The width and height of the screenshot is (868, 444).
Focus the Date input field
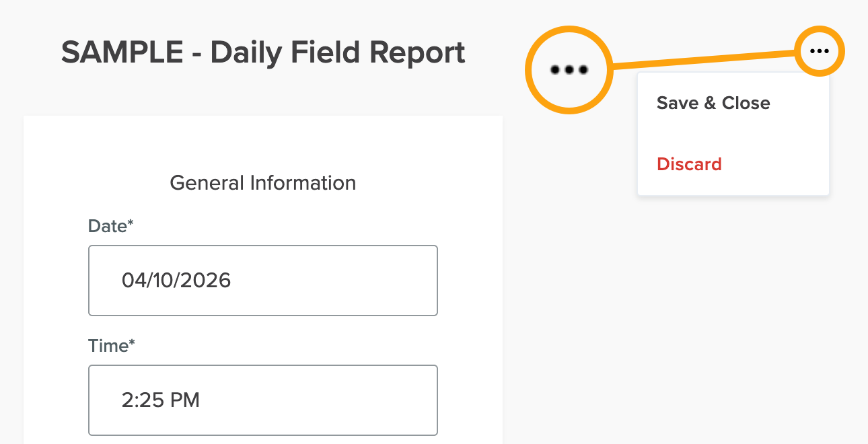pos(263,281)
